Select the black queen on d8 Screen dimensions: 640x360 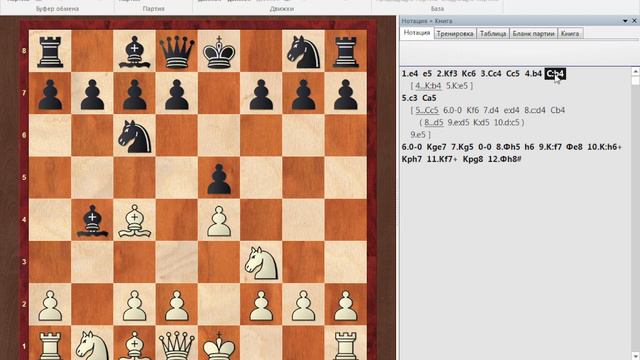click(177, 51)
